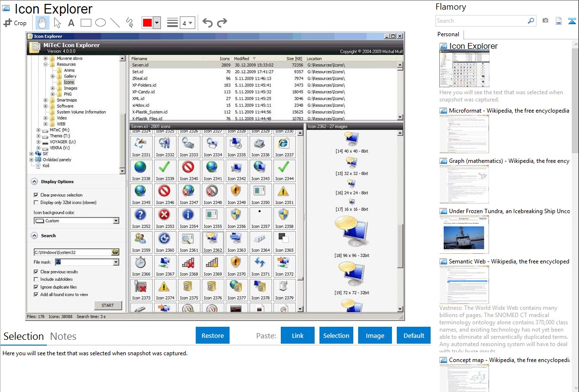Toggle Ignore duplicate files checkbox

[x=36, y=287]
